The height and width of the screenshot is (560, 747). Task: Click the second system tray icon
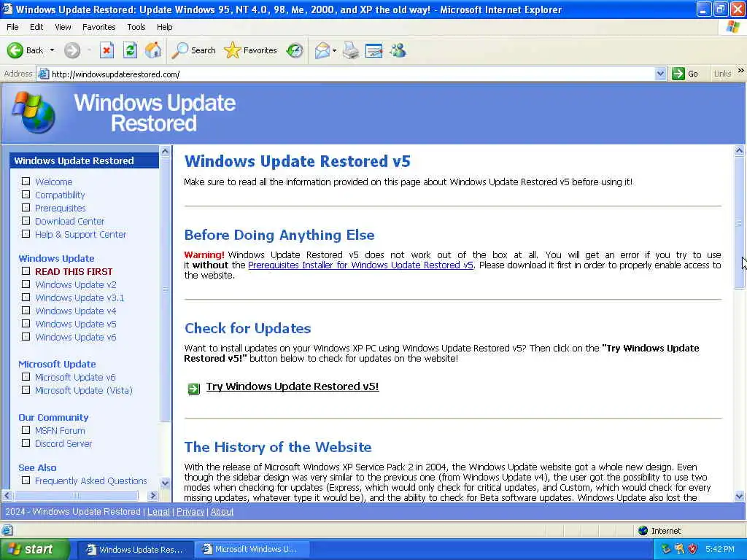tap(679, 549)
